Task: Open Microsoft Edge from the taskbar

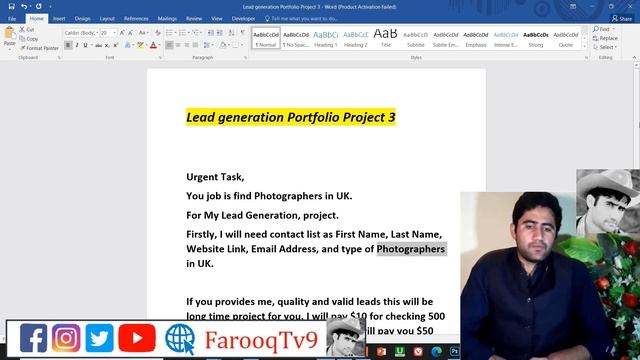Action: (436, 351)
